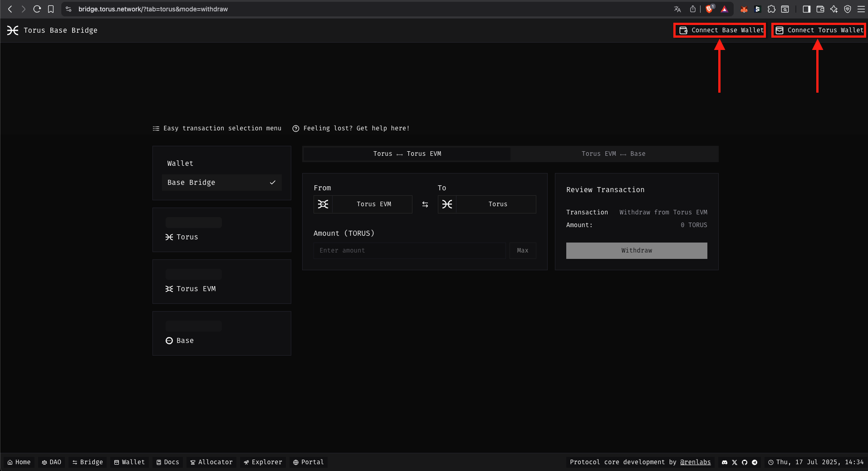The height and width of the screenshot is (471, 868).
Task: Open Easy transaction selection menu
Action: (x=217, y=129)
